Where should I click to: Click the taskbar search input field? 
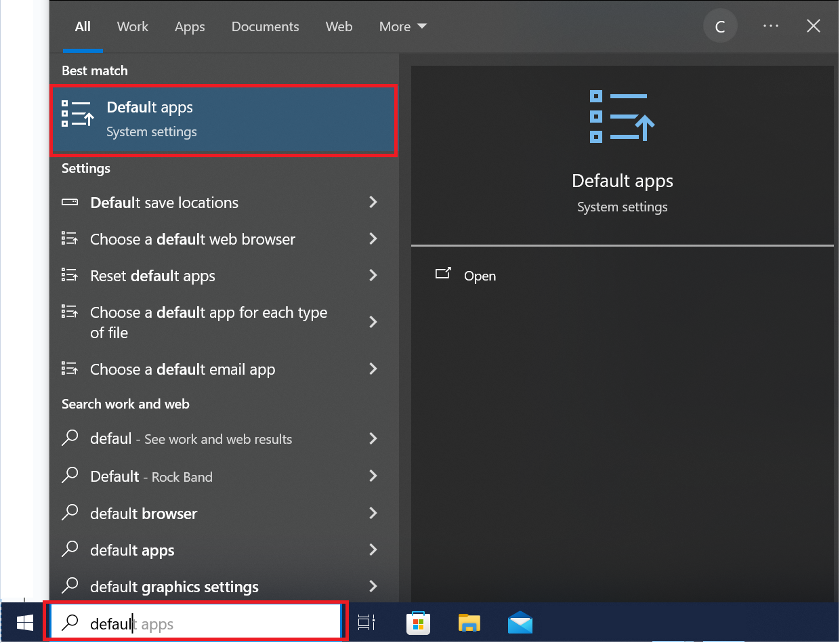point(196,623)
